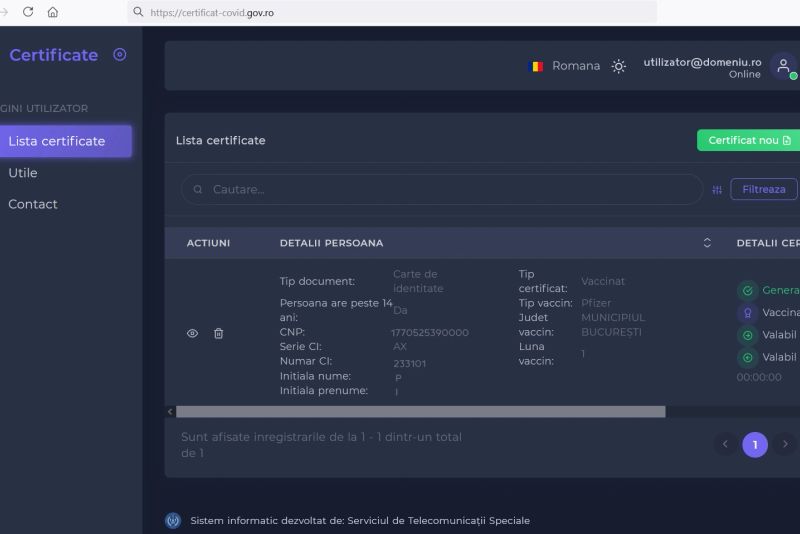This screenshot has height=534, width=800.
Task: Go to browser home page
Action: [x=53, y=12]
